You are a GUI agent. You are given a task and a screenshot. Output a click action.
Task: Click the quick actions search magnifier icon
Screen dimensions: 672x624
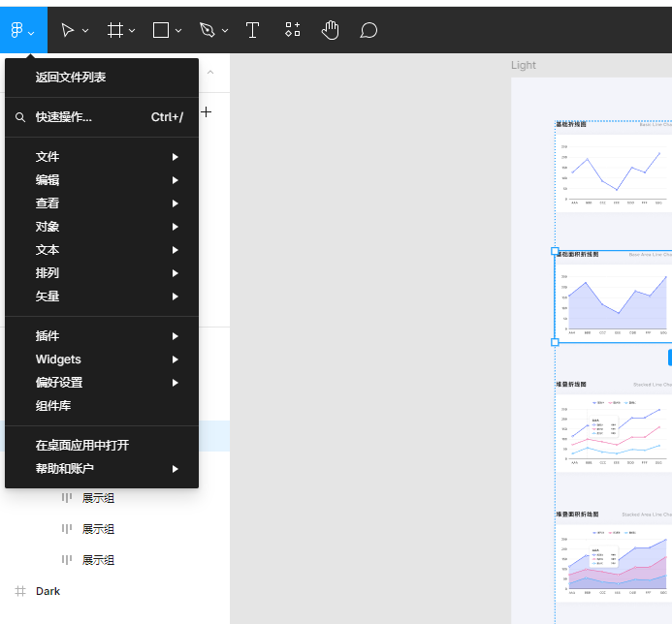coord(20,117)
